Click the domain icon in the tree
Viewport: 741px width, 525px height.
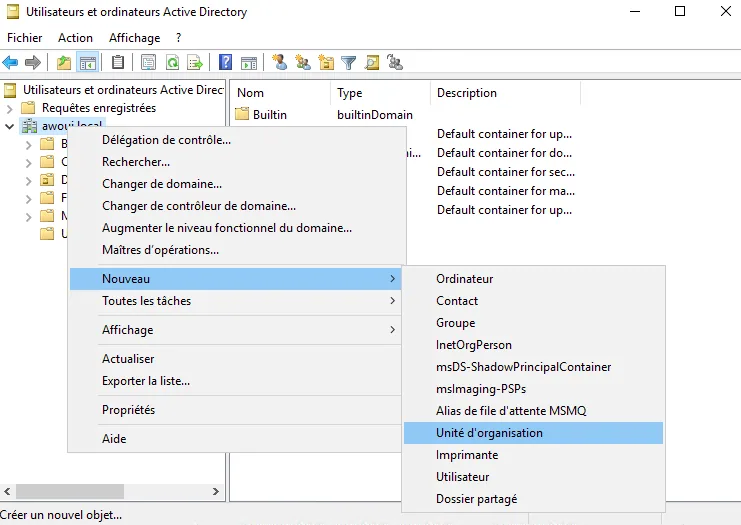(x=29, y=126)
